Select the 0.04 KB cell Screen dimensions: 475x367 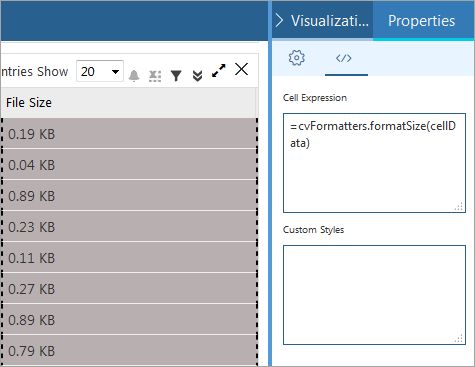(x=129, y=164)
